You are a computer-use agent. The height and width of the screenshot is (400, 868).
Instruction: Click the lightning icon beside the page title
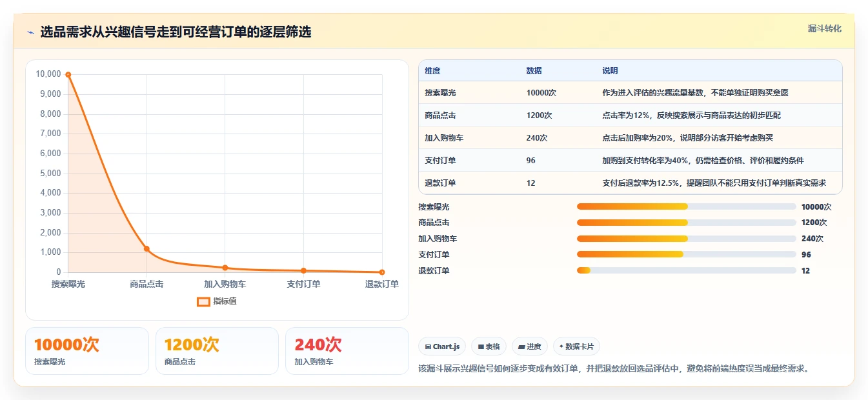[x=31, y=32]
